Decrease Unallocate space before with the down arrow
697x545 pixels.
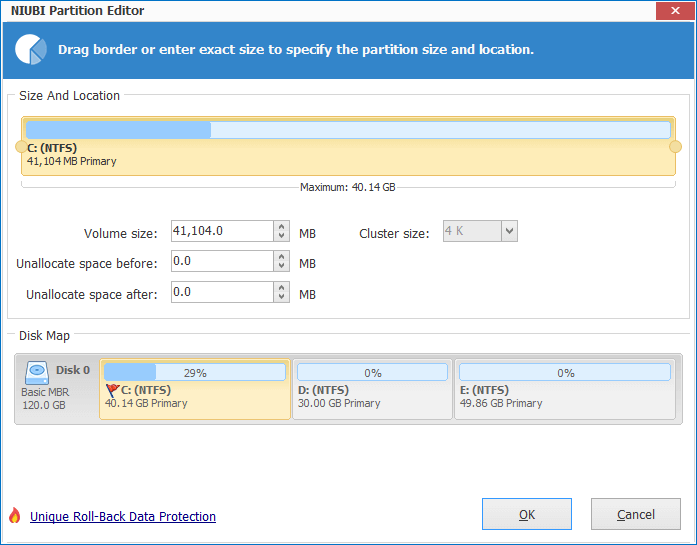click(281, 266)
